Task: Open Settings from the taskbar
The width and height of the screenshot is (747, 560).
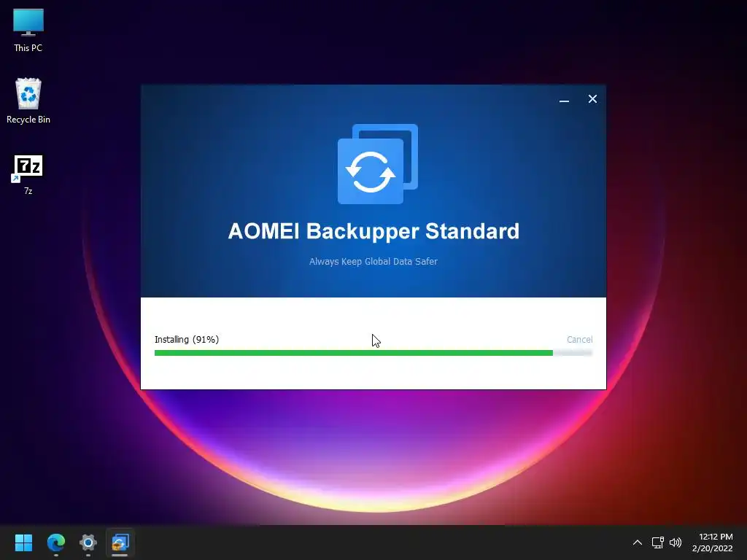Action: (88, 542)
